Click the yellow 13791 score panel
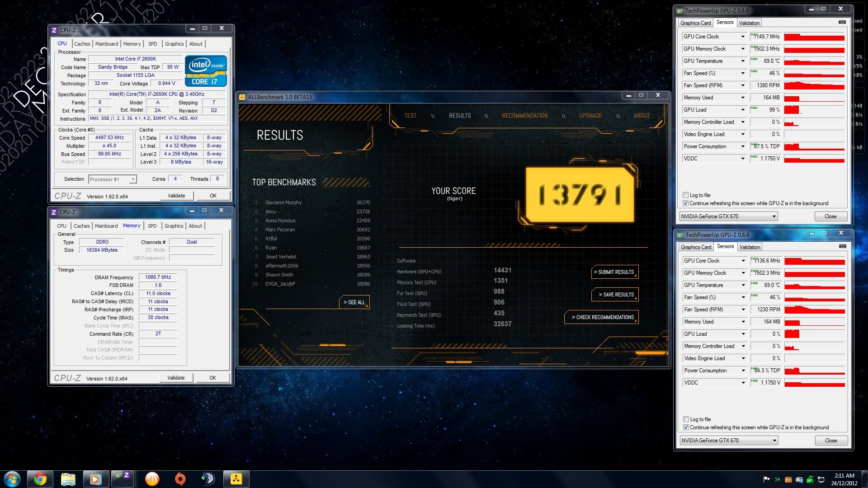The width and height of the screenshot is (868, 488). 580,195
